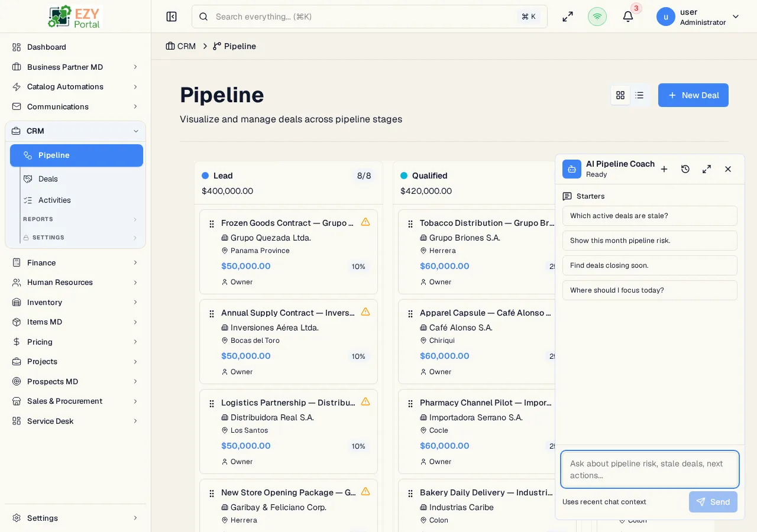Click the EZY Portal logo

(x=75, y=17)
